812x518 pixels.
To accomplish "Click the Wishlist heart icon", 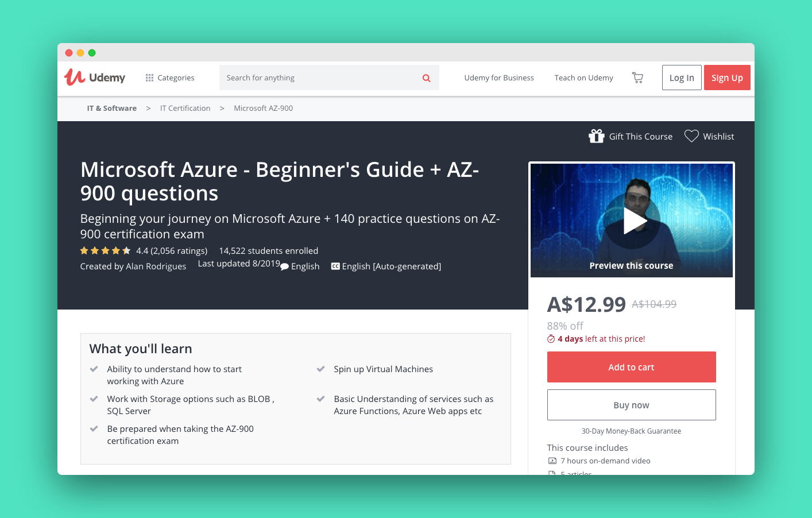I will point(691,136).
